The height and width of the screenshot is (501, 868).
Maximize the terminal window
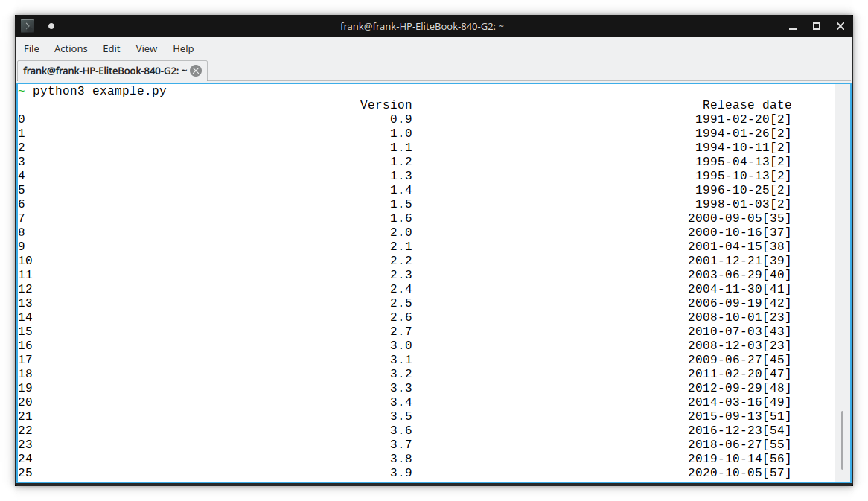click(815, 25)
